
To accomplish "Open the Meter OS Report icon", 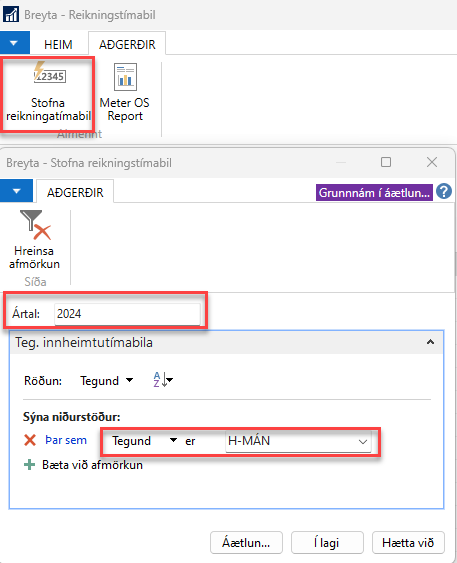I will tap(125, 76).
